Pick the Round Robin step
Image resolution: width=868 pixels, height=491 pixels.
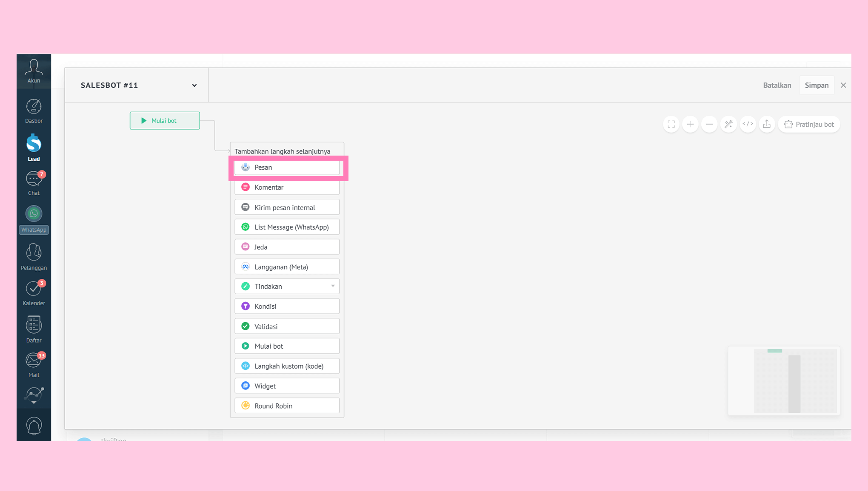pos(287,406)
